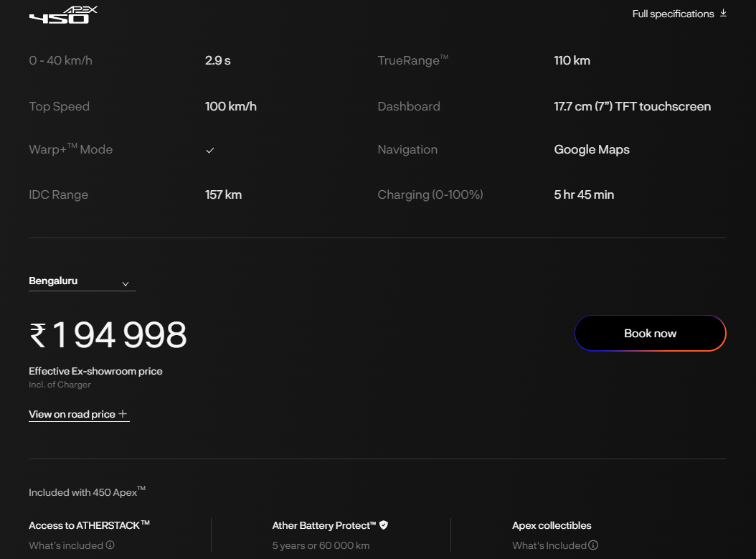Expand View on road price
Screen dimensions: 756x559
[x=79, y=414]
